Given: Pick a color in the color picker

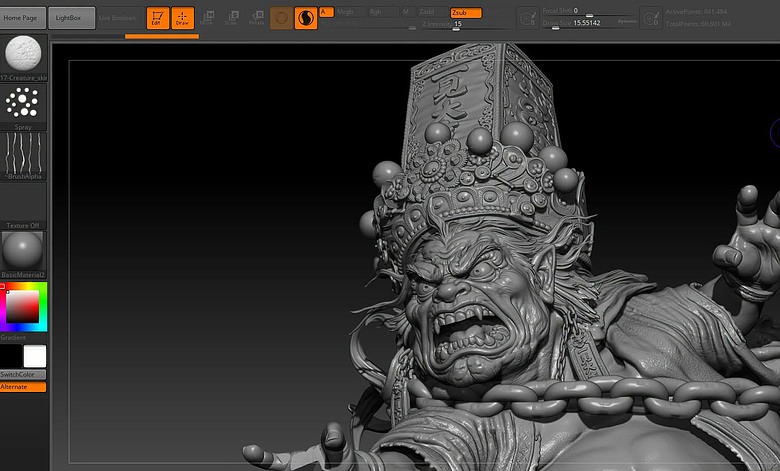Looking at the screenshot, I should 23,307.
